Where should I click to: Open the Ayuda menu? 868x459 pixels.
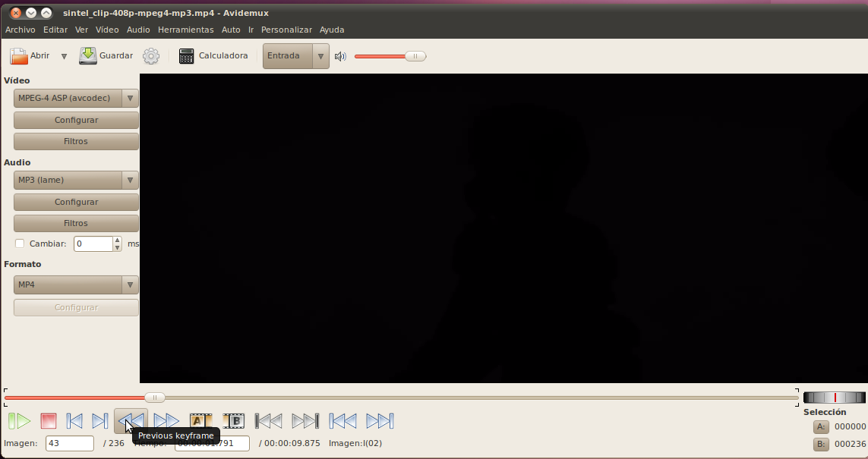332,30
